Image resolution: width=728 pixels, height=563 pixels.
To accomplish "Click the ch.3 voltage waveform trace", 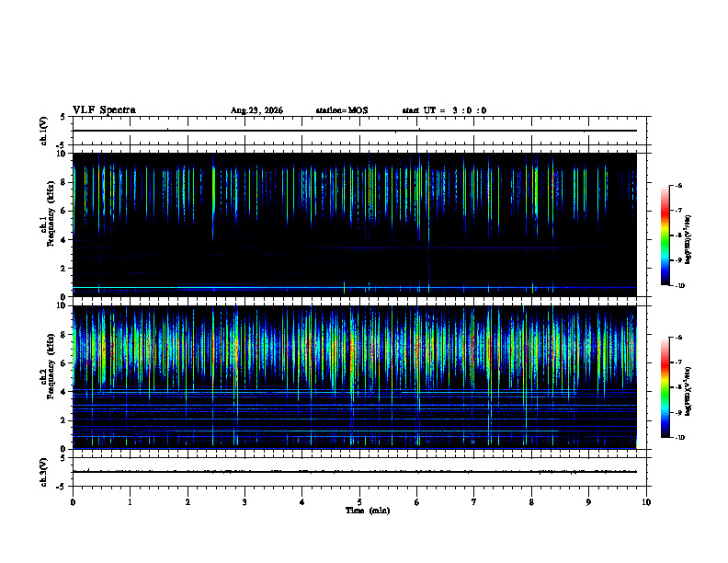I will pyautogui.click(x=355, y=472).
